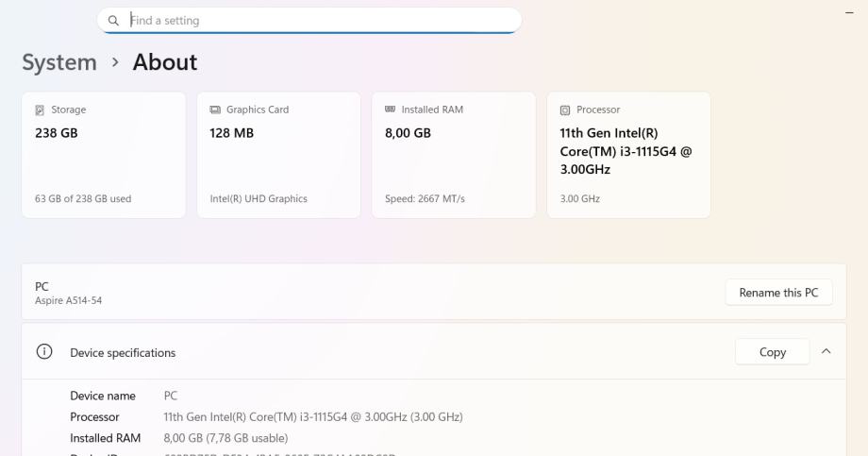The height and width of the screenshot is (456, 868).
Task: Click the magnifier icon in search box
Action: (114, 20)
